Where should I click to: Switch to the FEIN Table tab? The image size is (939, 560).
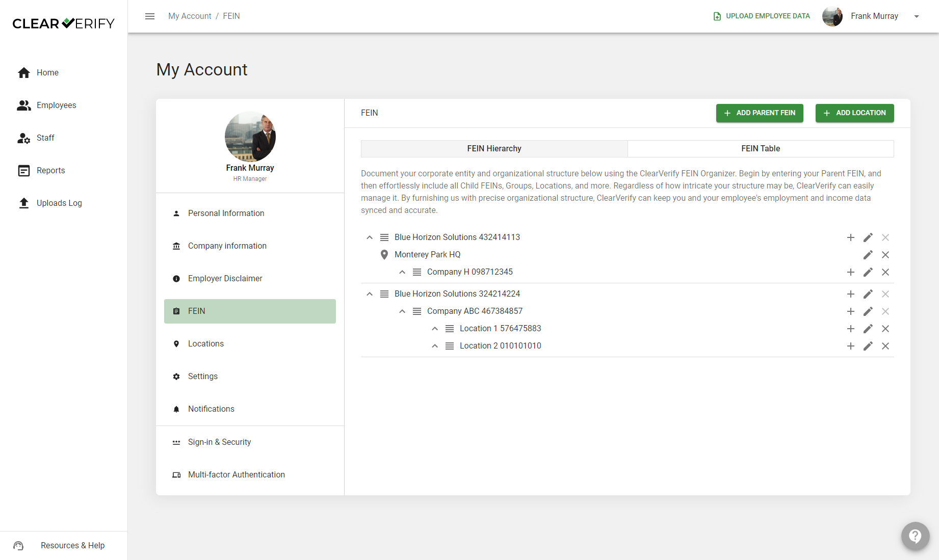click(761, 149)
